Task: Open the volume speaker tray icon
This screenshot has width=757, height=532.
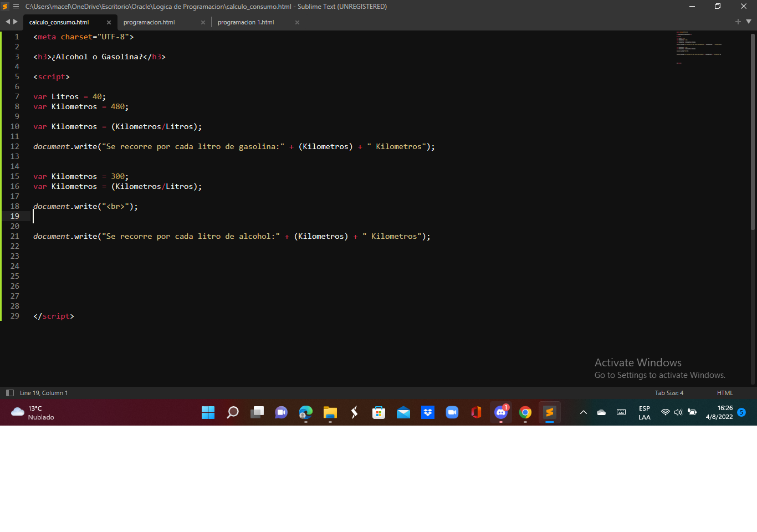Action: [678, 412]
